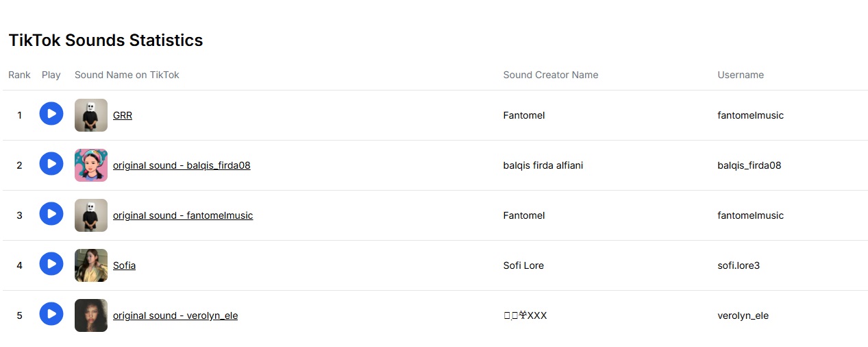Open the GRR sound cover thumbnail
The height and width of the screenshot is (347, 868).
91,115
